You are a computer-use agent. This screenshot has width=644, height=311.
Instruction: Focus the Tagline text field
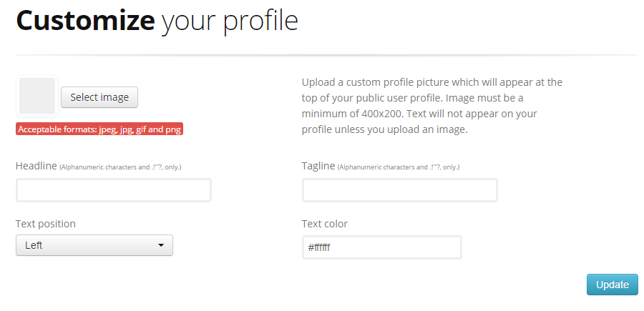(x=399, y=190)
